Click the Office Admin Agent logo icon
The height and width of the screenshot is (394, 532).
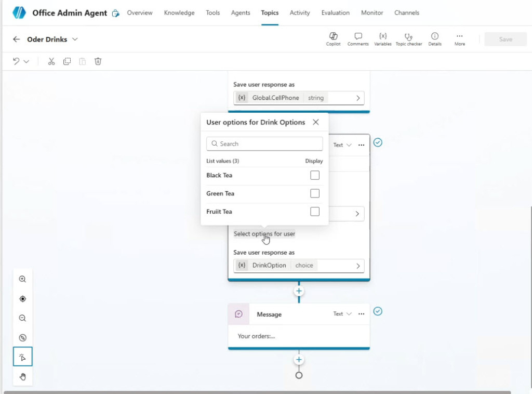click(19, 12)
